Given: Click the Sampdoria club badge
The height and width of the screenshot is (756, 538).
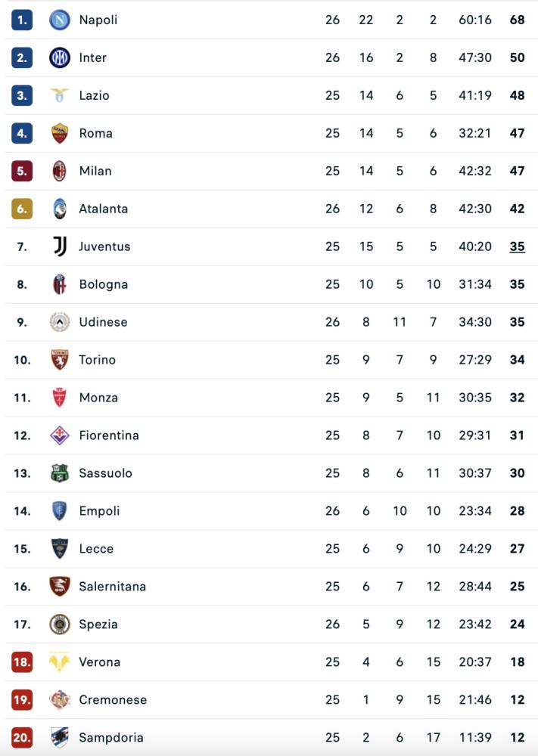Looking at the screenshot, I should (59, 738).
